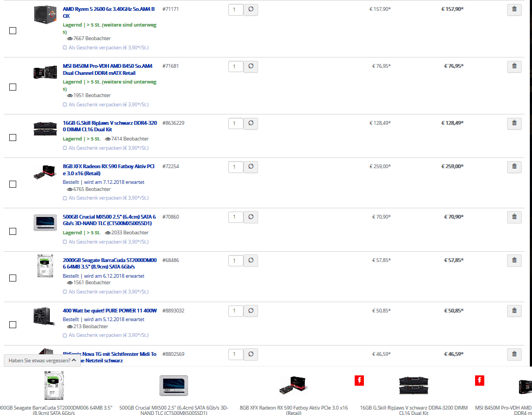Click the AMD Ryzen box thumbnail in cart

point(45,15)
